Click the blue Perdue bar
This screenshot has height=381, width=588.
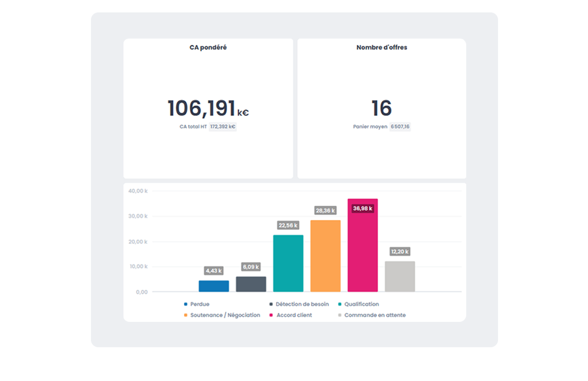pyautogui.click(x=214, y=286)
